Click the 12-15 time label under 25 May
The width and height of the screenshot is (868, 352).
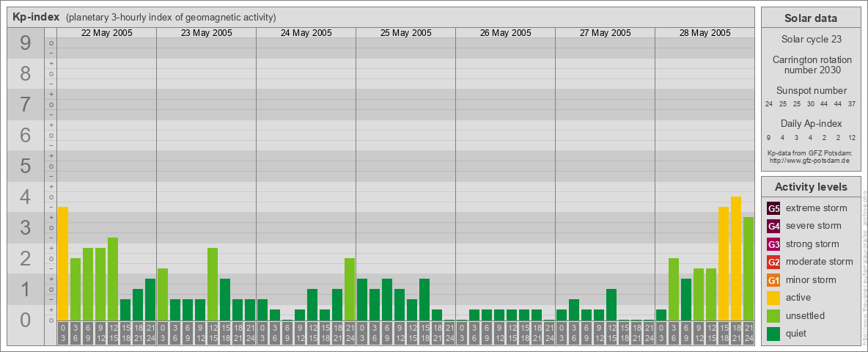click(412, 334)
